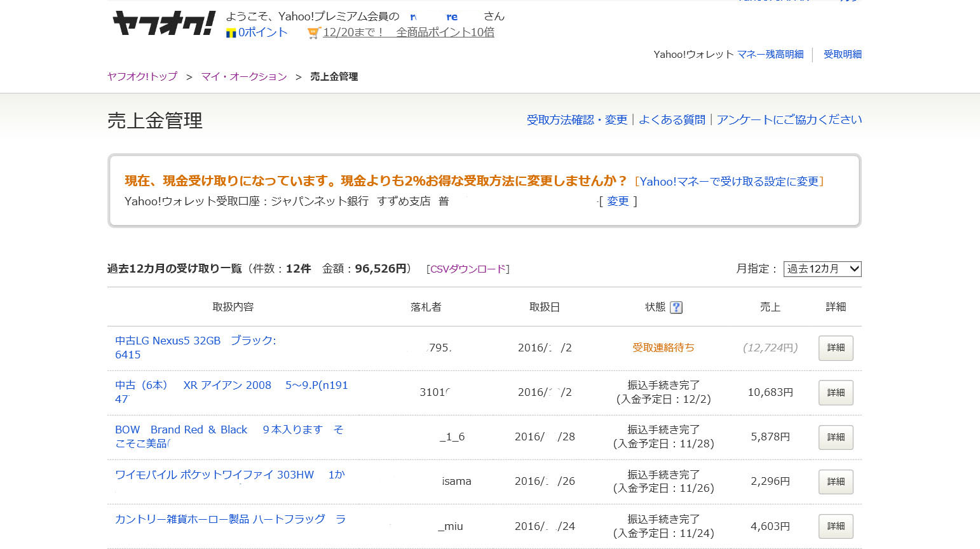Click 詳細 button for 4,603円 row
980x549 pixels.
pyautogui.click(x=836, y=526)
